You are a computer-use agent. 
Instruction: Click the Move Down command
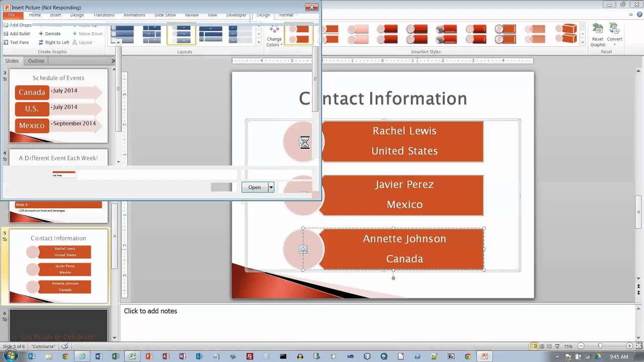coord(88,34)
